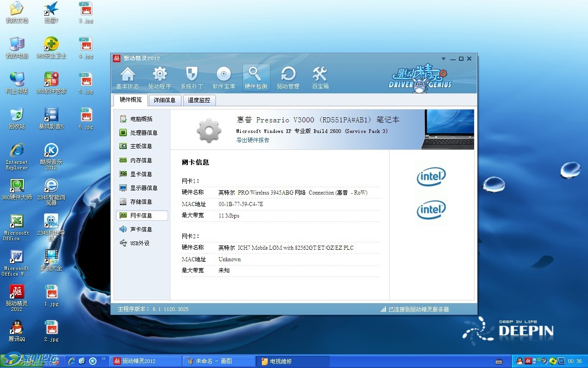Image resolution: width=588 pixels, height=368 pixels.
Task: Select 存储信息 in the sidebar
Action: point(141,202)
